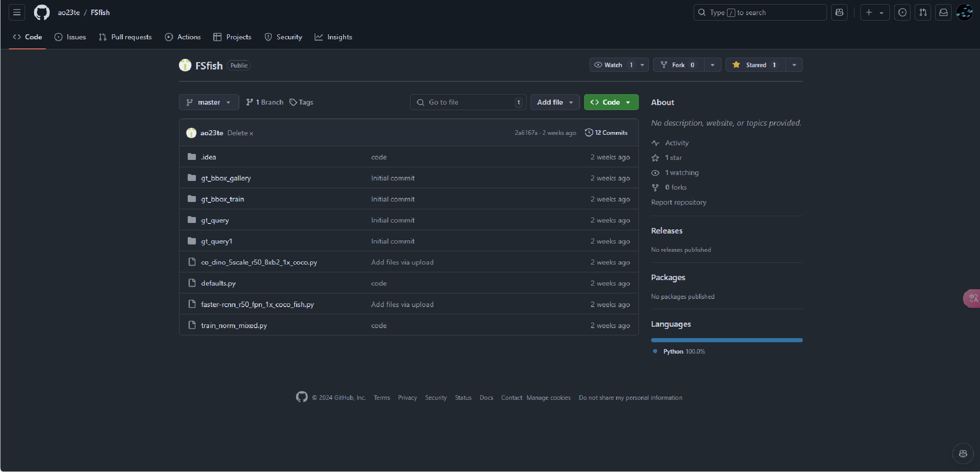The width and height of the screenshot is (980, 472).
Task: Click the Python language bar
Action: pos(727,340)
